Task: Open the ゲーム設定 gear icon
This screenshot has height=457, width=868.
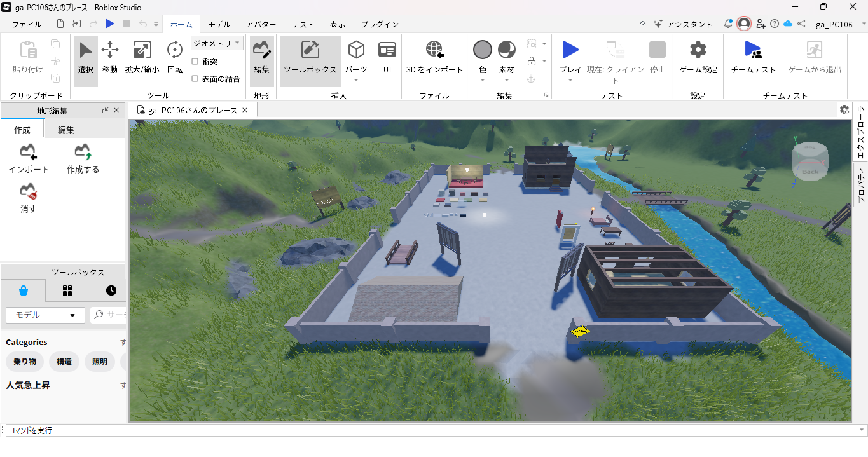Action: (x=698, y=50)
